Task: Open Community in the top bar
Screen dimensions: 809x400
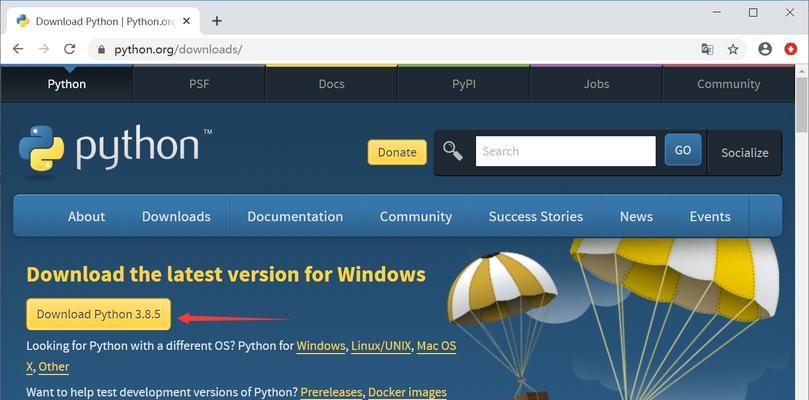Action: (729, 84)
